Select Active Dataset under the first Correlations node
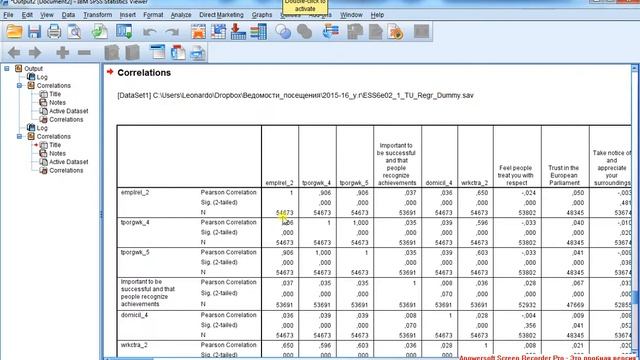 point(69,111)
